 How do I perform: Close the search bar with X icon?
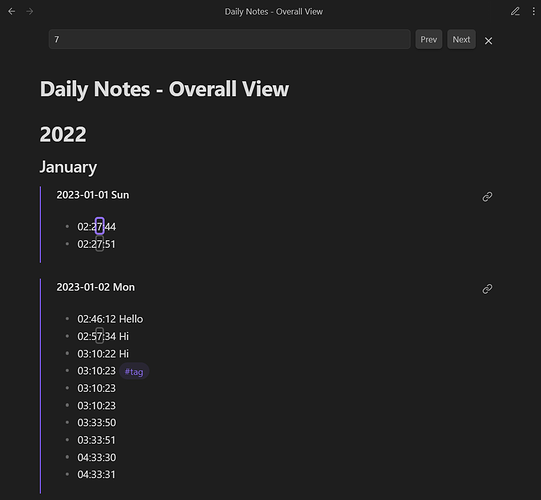488,41
